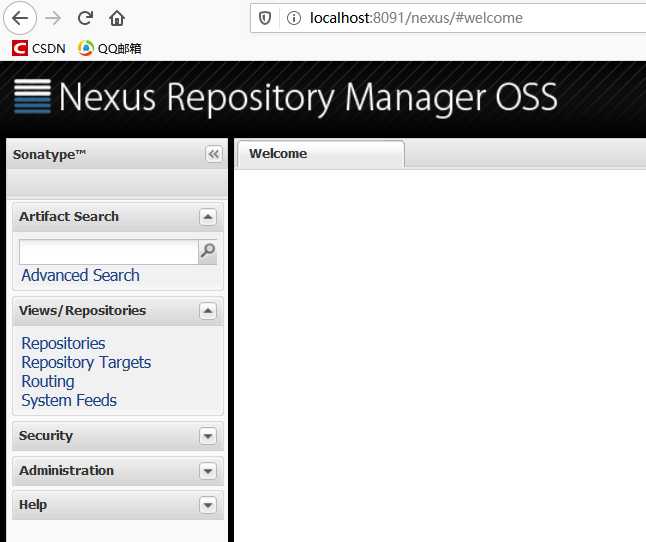Expand the Administration section
This screenshot has width=646, height=542.
click(x=208, y=471)
